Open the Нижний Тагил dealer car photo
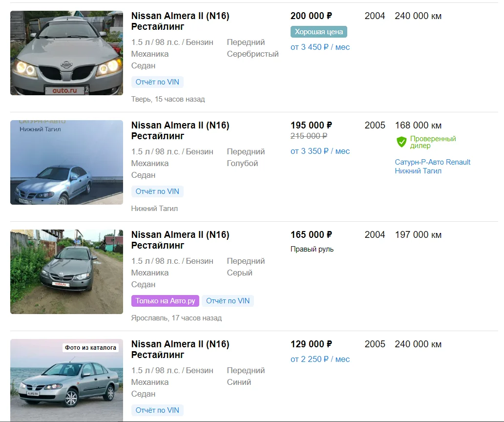The height and width of the screenshot is (422, 504). coord(66,162)
